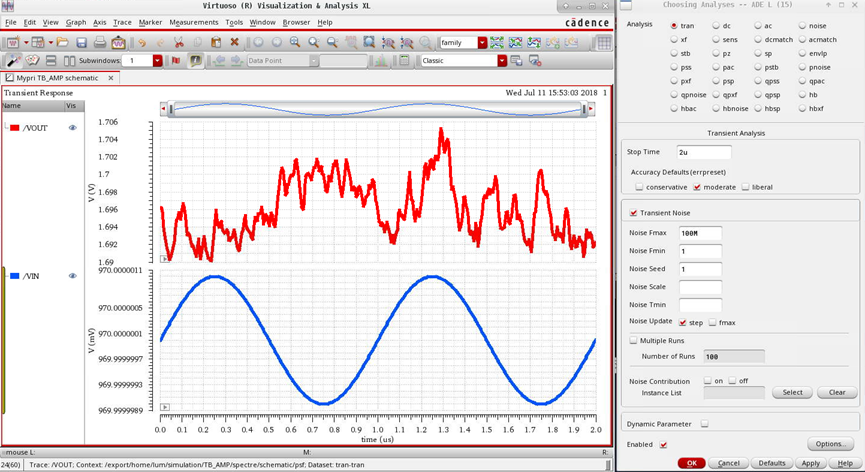The height and width of the screenshot is (472, 865).
Task: Click the delete workspace icon
Action: pyautogui.click(x=535, y=61)
